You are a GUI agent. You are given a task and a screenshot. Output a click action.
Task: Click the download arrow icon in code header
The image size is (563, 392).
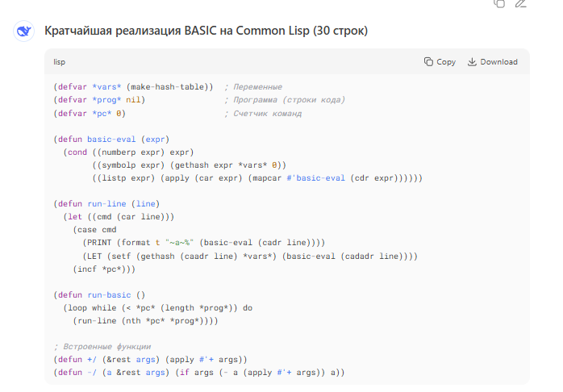pyautogui.click(x=472, y=62)
